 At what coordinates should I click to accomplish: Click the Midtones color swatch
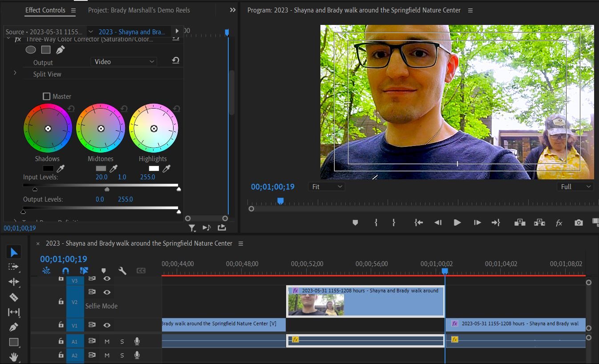(101, 169)
